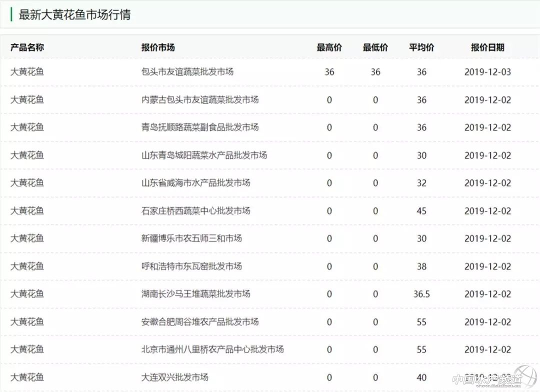Sort by the 最高价 column header
Screen dimensions: 540x392
(329, 47)
